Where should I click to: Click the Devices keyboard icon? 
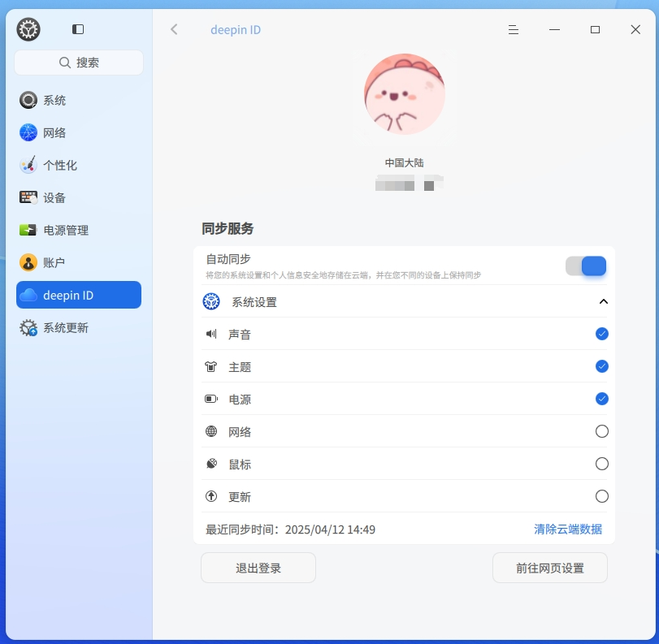[x=28, y=197]
